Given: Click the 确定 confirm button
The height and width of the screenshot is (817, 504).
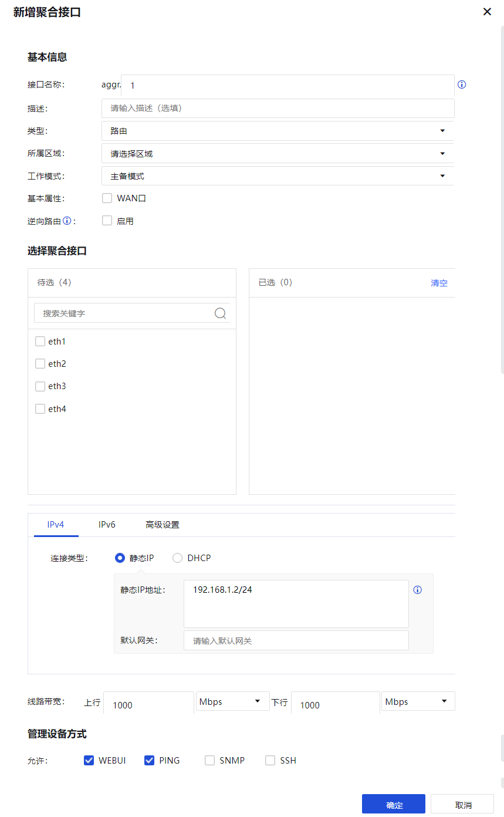Looking at the screenshot, I should tap(394, 805).
